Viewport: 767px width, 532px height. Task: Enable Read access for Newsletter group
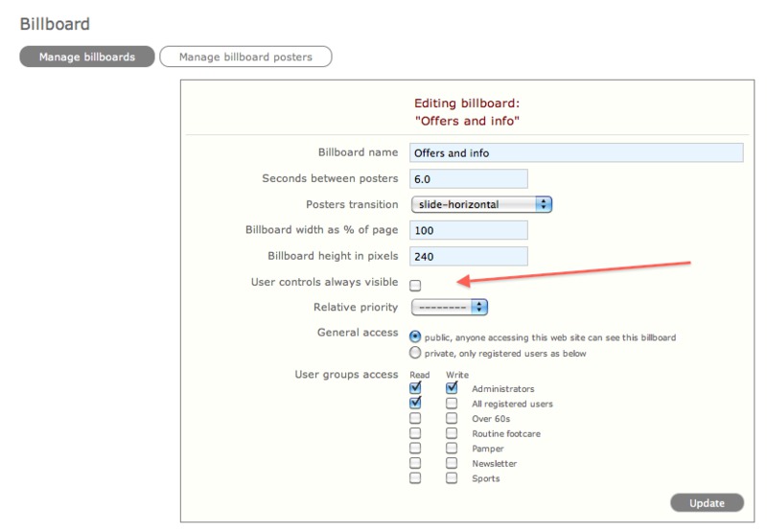415,463
